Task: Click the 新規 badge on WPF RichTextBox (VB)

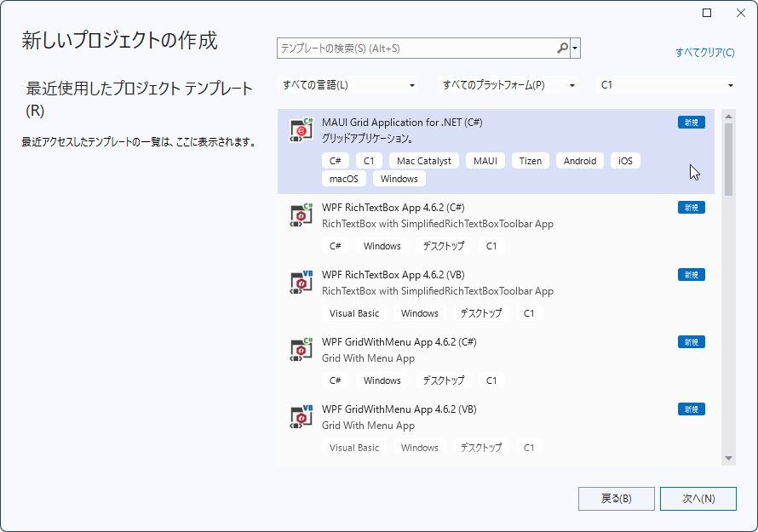Action: coord(692,275)
